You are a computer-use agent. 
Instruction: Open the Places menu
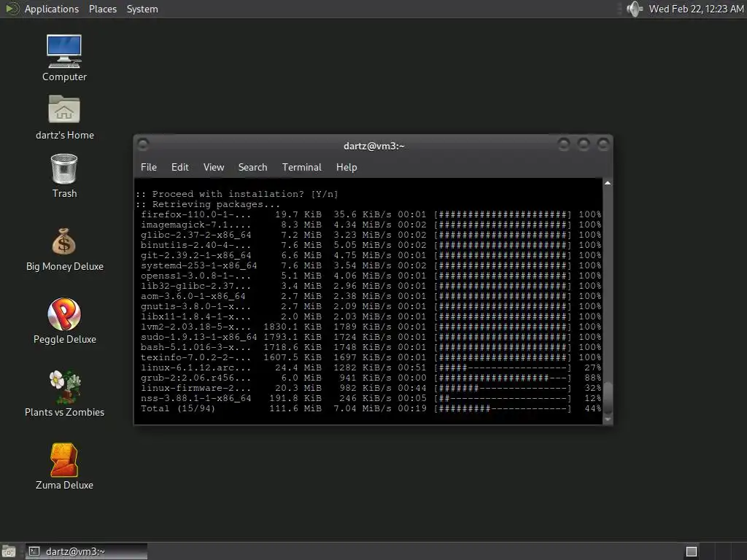(102, 9)
